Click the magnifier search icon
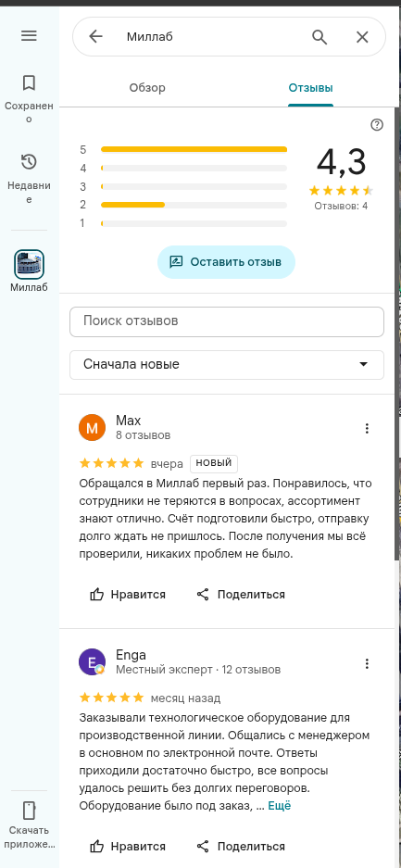The height and width of the screenshot is (868, 401). 320,36
